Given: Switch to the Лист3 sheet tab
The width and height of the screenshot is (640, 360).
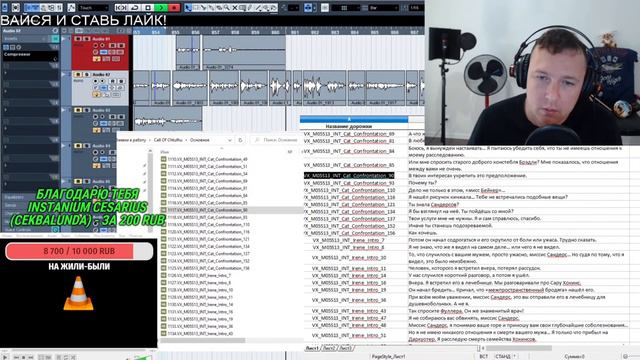Looking at the screenshot, I should (344, 348).
